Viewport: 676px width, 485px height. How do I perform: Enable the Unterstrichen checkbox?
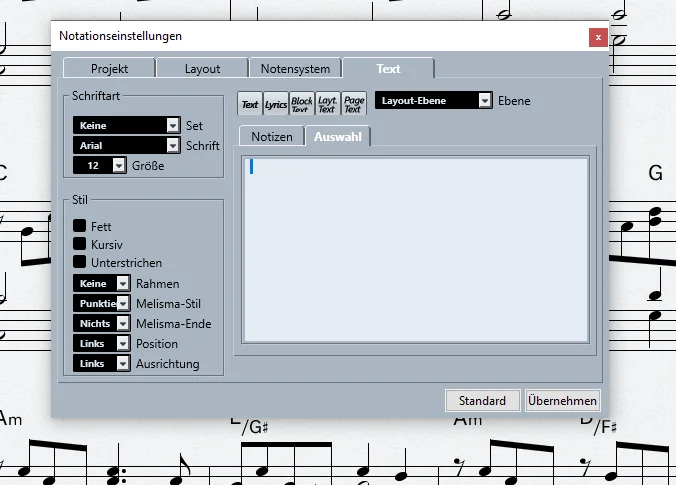click(x=79, y=262)
